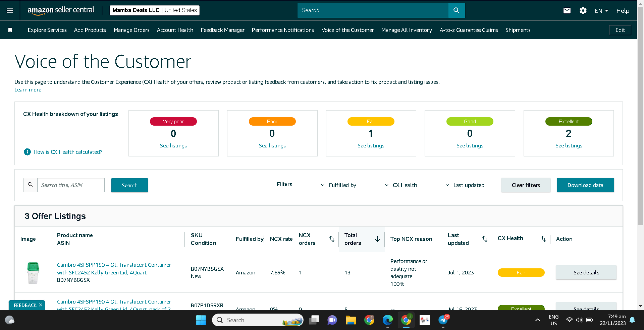Image resolution: width=644 pixels, height=330 pixels.
Task: Open the Mamba Deals LLC account switcher
Action: coord(155,10)
